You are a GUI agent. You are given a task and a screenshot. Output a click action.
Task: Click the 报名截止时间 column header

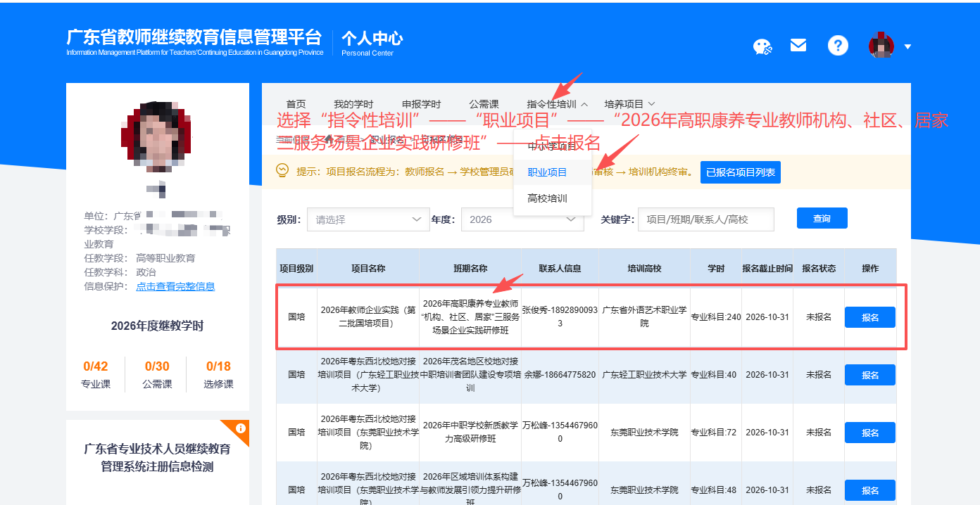[767, 269]
